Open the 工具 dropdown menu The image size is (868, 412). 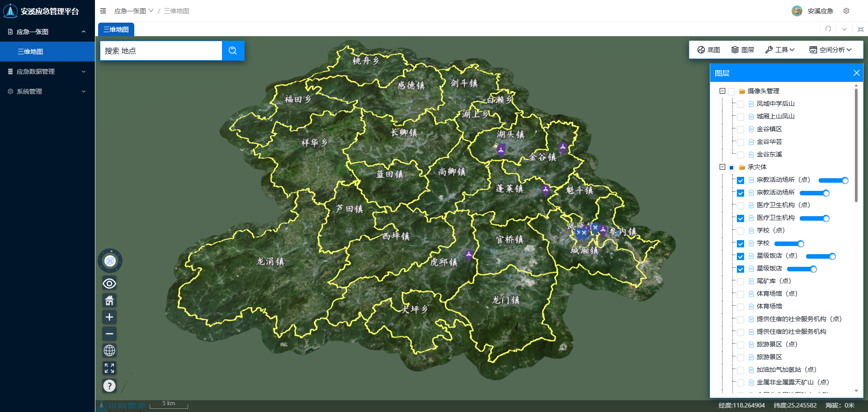780,50
